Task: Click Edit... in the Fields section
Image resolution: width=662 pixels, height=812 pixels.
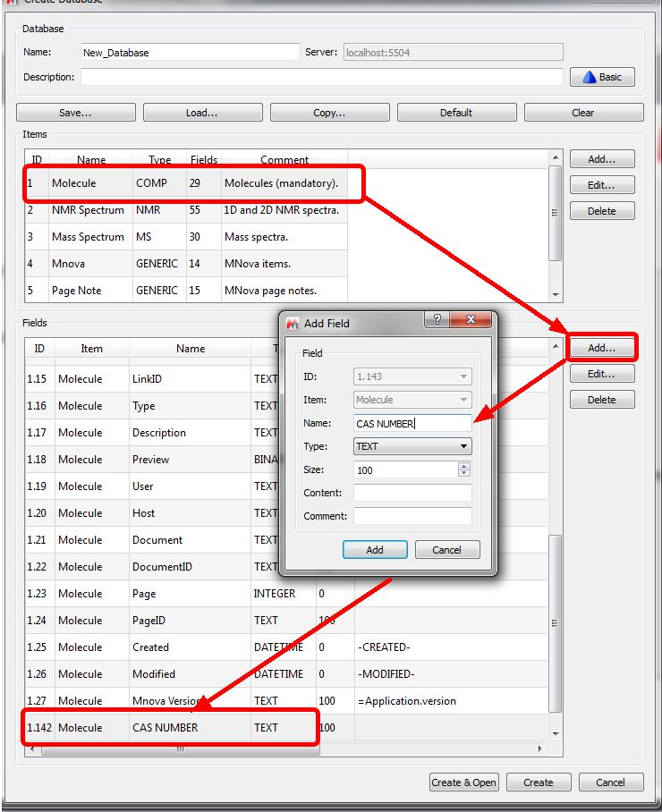Action: click(602, 374)
